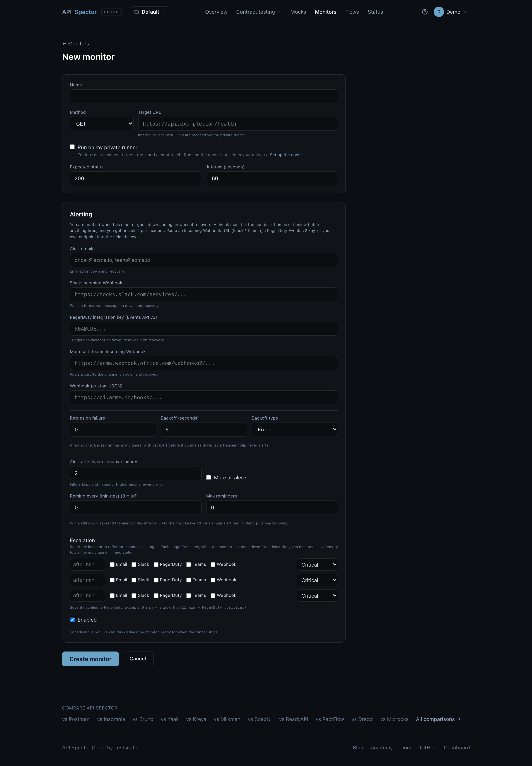Screen dimensions: 532x766
Task: Click the Create monitor button
Action: coord(90,659)
